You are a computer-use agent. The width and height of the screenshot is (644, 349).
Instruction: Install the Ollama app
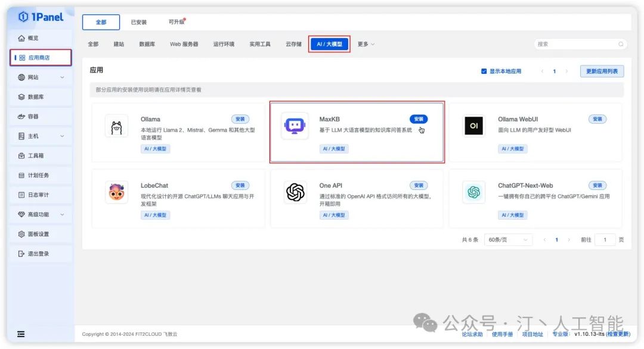[240, 119]
